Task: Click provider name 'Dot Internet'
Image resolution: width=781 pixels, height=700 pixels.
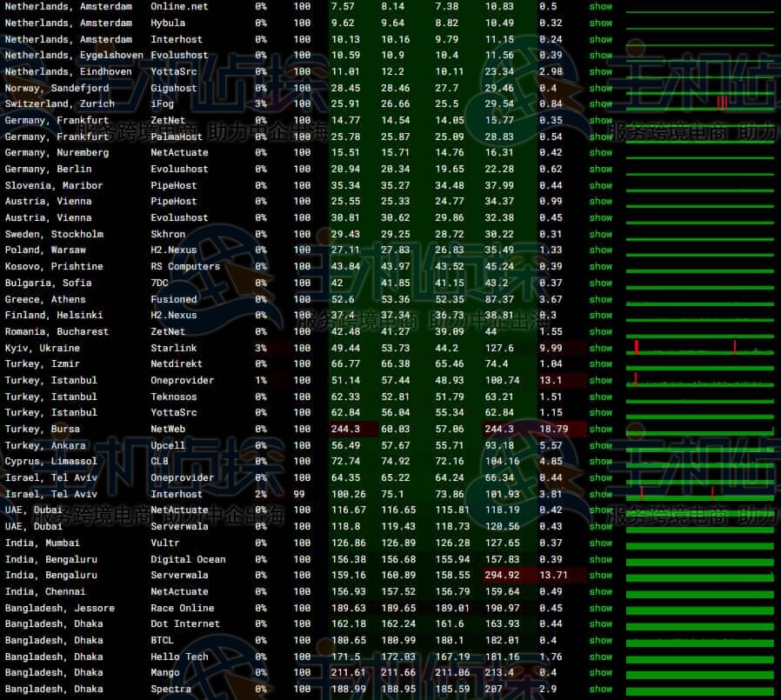Action: pos(185,623)
